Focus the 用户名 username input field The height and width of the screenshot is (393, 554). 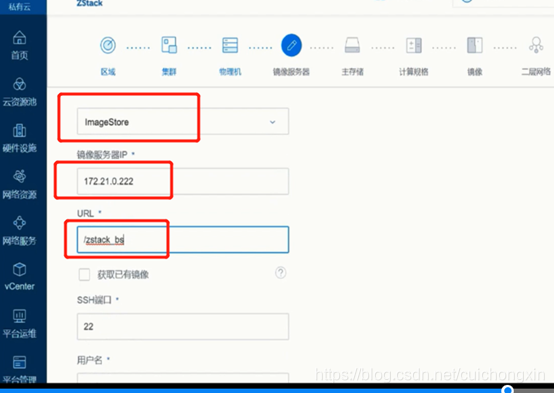[183, 378]
